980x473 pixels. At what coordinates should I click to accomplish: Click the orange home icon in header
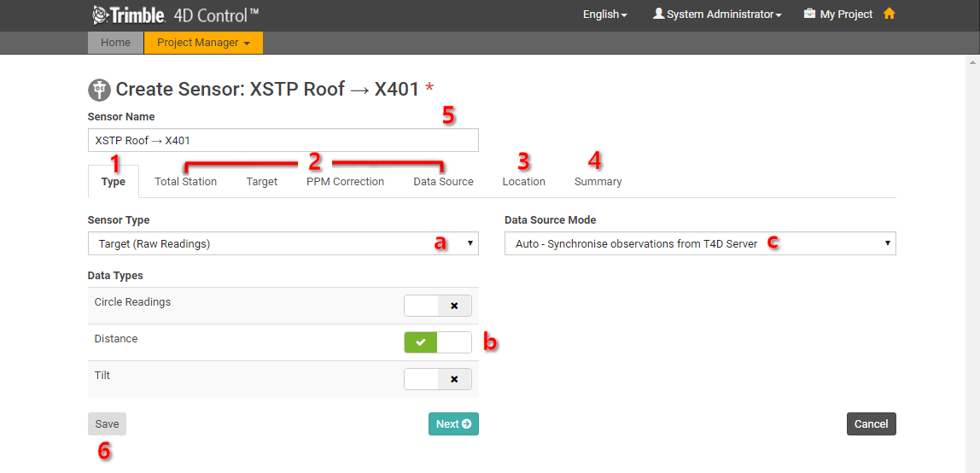tap(889, 14)
